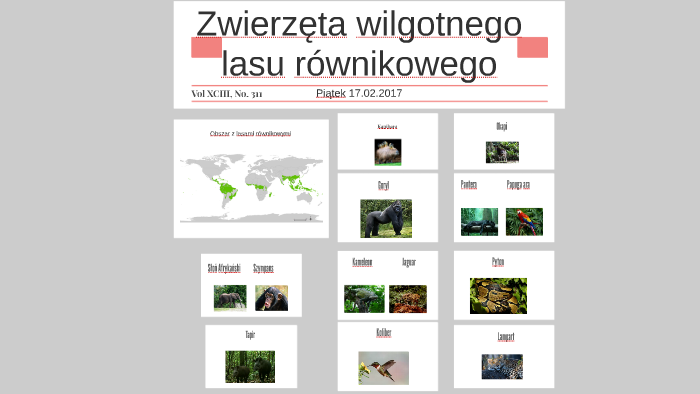Click the 'Kameleon' label

click(x=362, y=262)
